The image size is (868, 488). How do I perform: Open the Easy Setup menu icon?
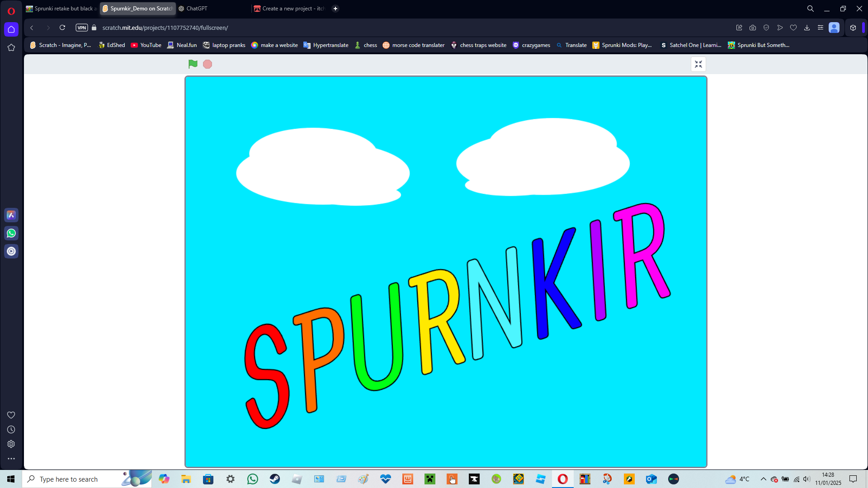821,28
